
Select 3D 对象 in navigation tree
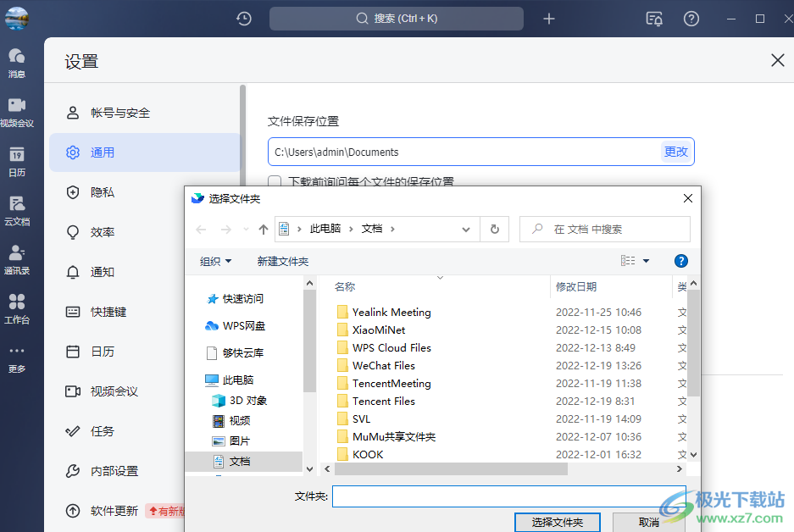click(239, 401)
